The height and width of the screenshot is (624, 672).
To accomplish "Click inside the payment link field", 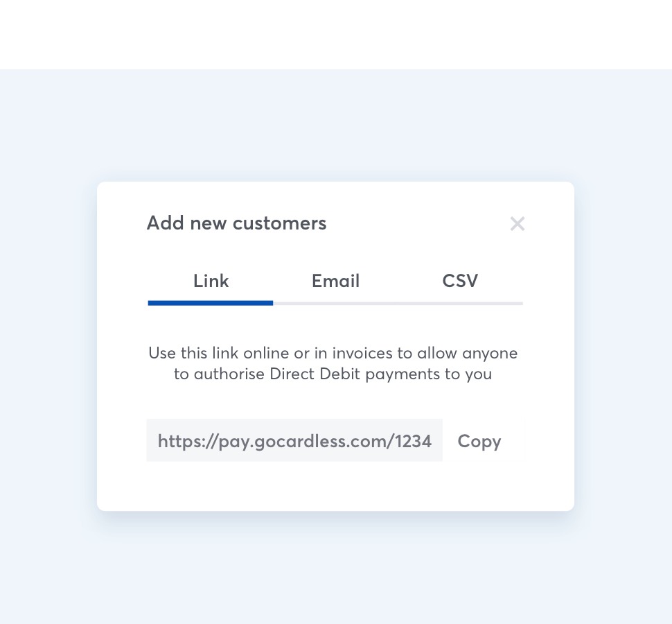I will 294,441.
